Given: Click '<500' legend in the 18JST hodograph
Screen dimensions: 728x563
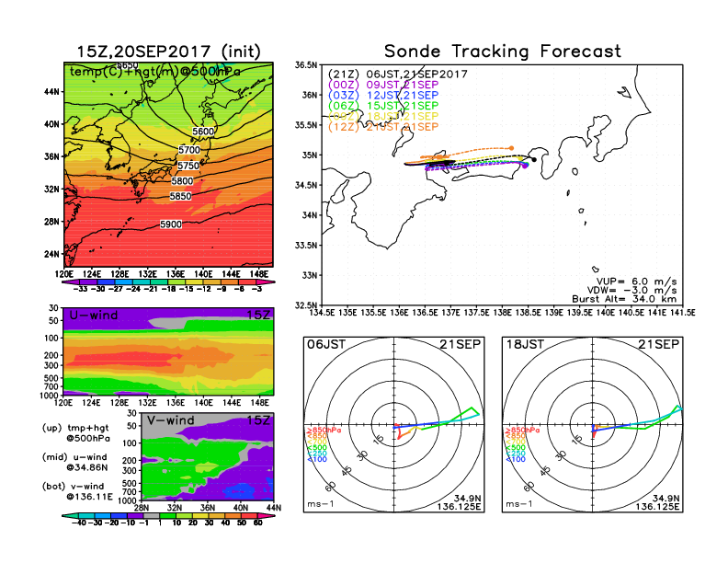Looking at the screenshot, I should [516, 447].
